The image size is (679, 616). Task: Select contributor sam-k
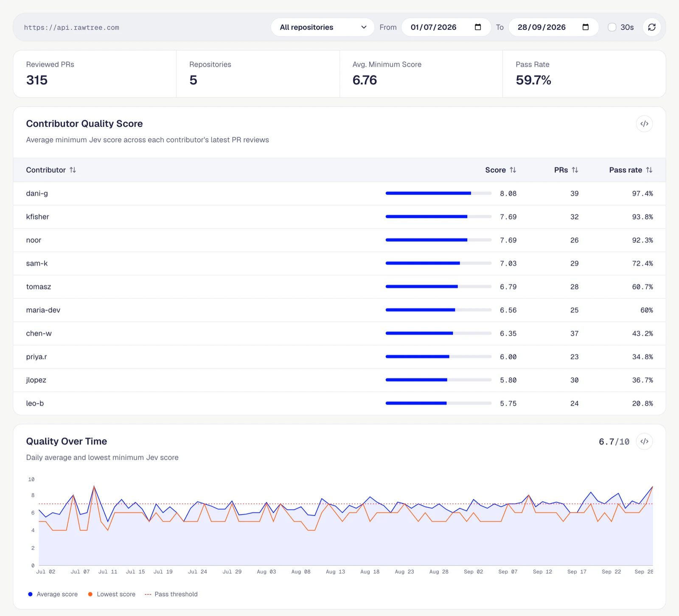[37, 264]
